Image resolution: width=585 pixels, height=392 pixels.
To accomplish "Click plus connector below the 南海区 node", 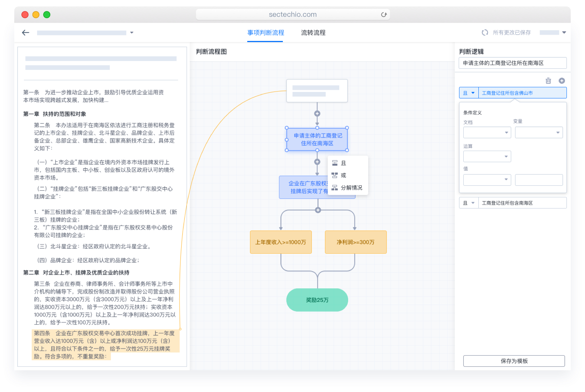I will point(317,162).
